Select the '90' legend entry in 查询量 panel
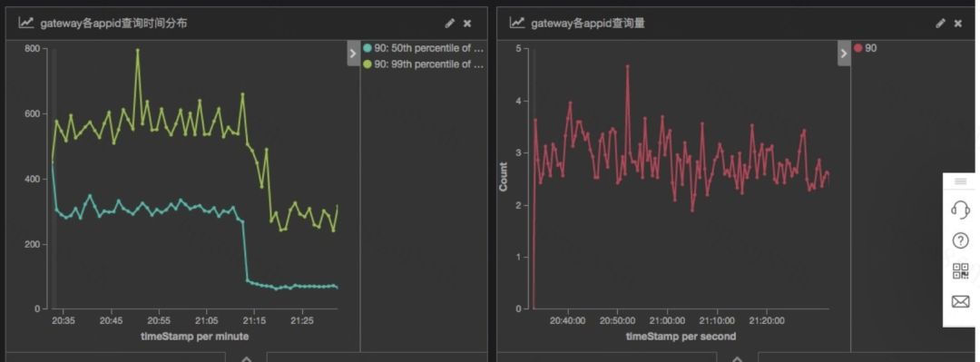 866,48
